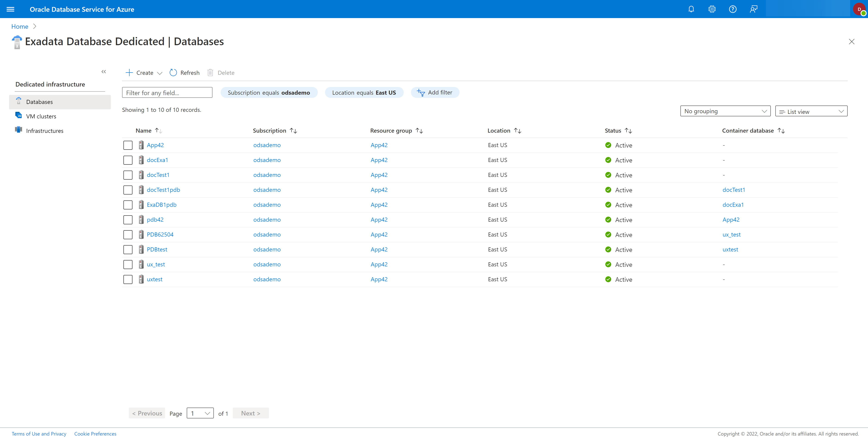Click the Refresh circular arrow icon
868x441 pixels.
pos(173,73)
